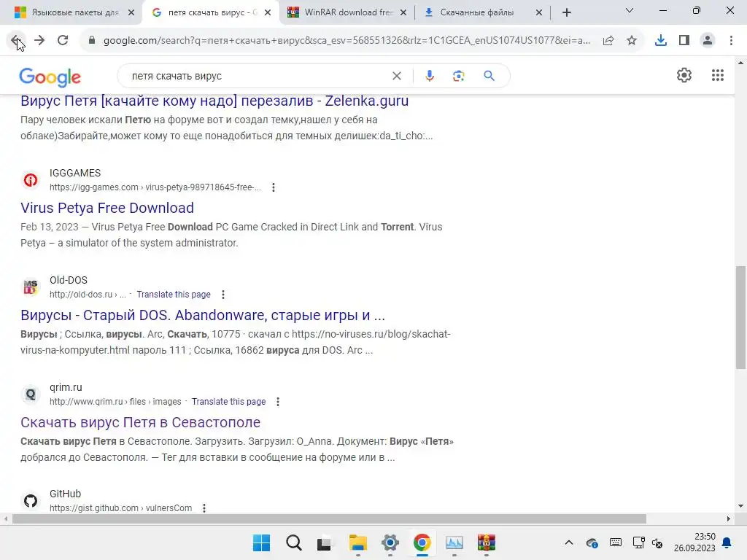Translate the Old-DOS page

174,295
